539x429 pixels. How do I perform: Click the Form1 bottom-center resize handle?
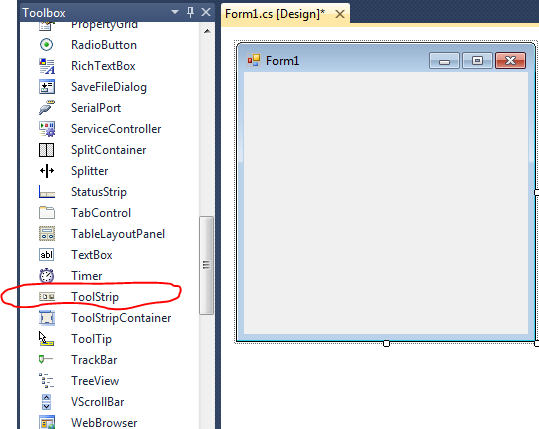click(x=386, y=343)
